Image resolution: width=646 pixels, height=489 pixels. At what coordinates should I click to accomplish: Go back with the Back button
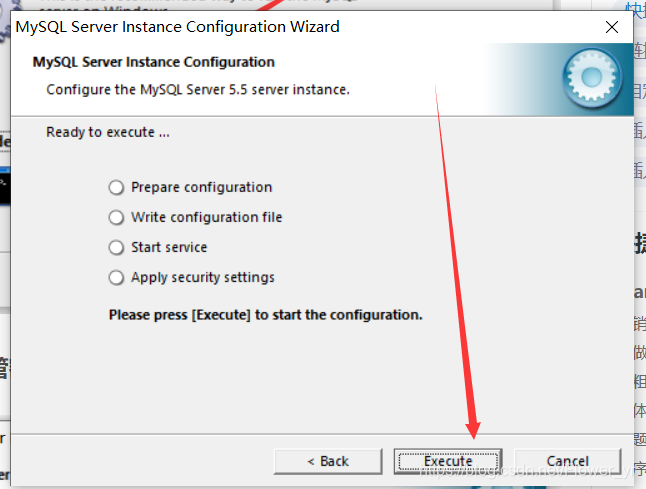tap(328, 461)
